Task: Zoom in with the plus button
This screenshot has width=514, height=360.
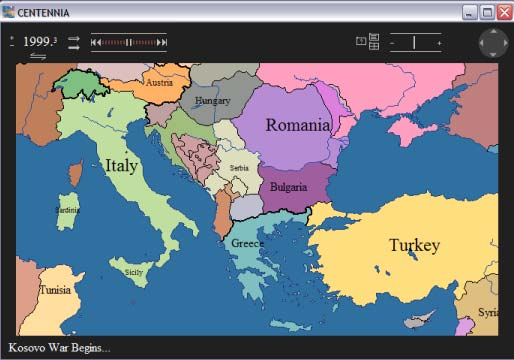Action: click(x=439, y=43)
